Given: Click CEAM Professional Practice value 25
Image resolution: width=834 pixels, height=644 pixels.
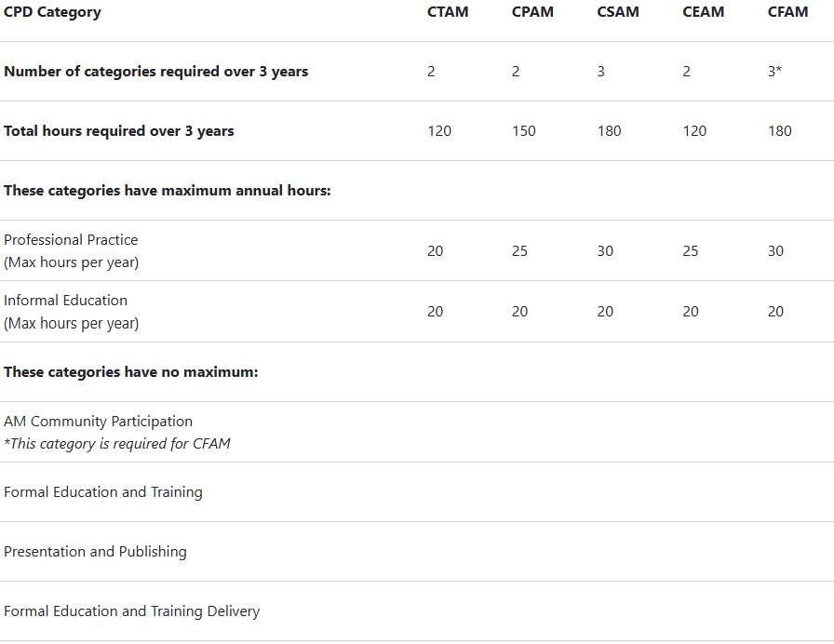Looking at the screenshot, I should click(x=691, y=251).
